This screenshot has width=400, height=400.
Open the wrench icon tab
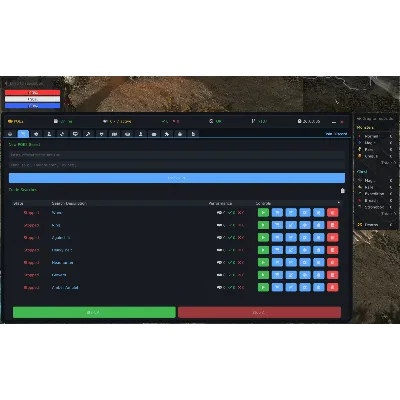tap(88, 134)
